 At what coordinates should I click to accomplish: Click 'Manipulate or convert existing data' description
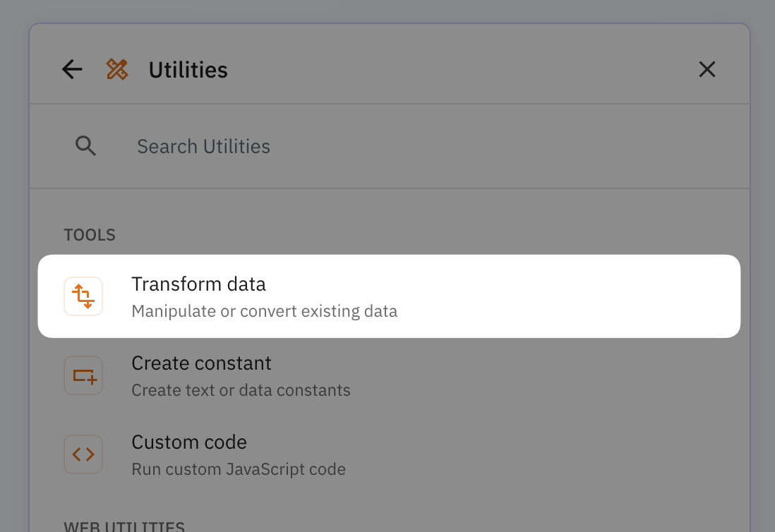tap(264, 310)
